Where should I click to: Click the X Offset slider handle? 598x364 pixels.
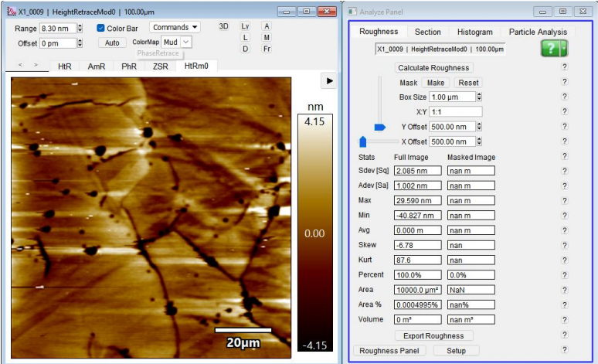tap(363, 141)
